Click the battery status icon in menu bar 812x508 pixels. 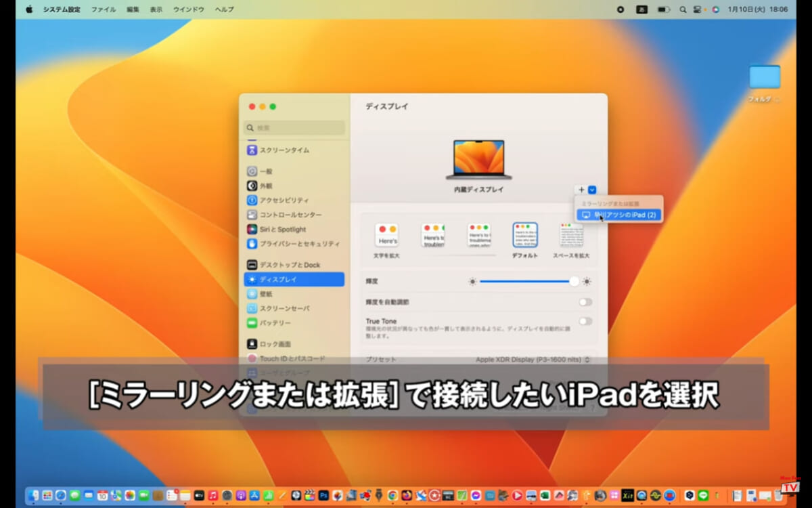(663, 9)
